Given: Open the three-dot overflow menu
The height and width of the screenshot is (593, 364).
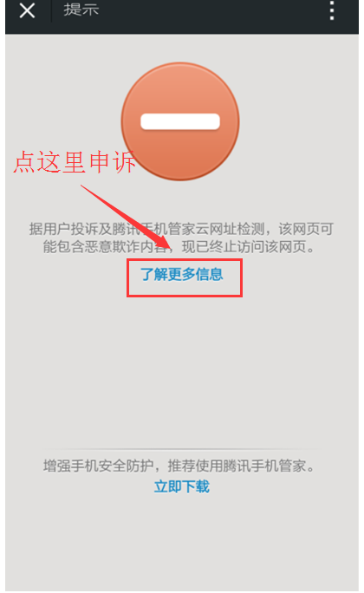Looking at the screenshot, I should (331, 10).
